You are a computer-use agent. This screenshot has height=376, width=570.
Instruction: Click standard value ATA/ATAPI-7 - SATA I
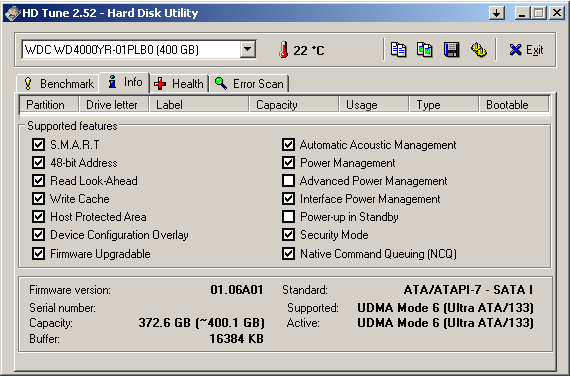(x=468, y=290)
